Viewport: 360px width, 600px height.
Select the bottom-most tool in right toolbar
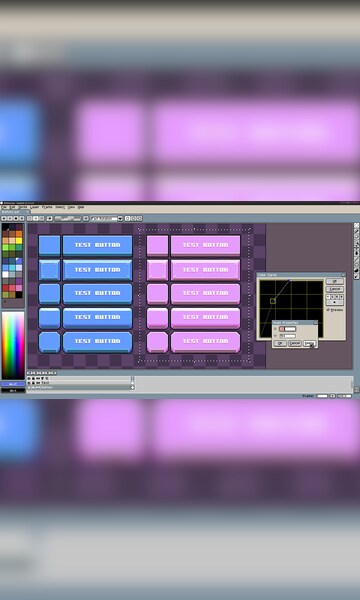[x=357, y=277]
